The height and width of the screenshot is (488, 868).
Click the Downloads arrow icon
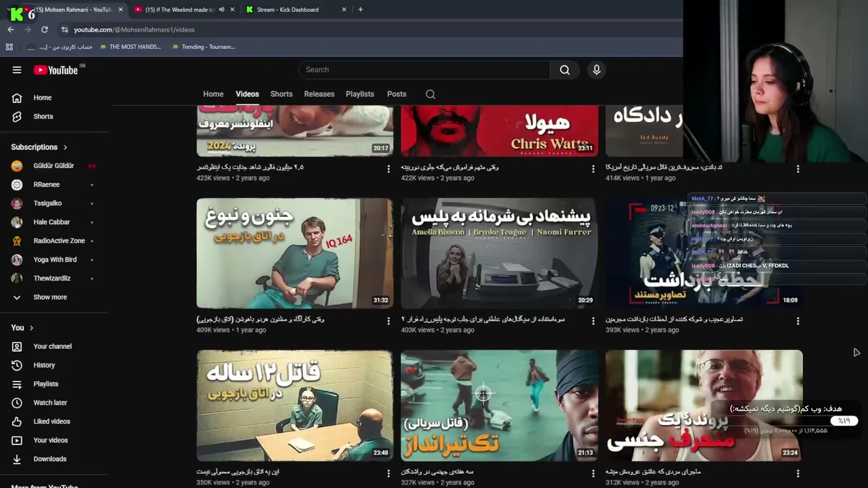tap(17, 459)
